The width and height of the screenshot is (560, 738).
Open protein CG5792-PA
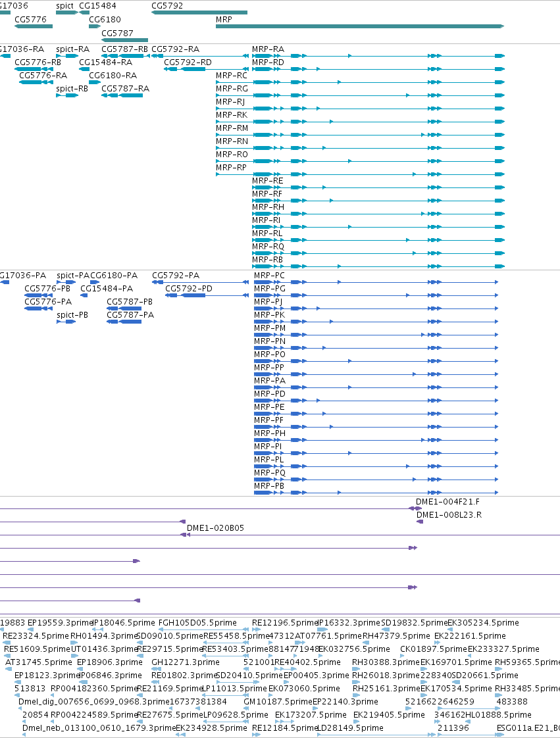point(176,276)
